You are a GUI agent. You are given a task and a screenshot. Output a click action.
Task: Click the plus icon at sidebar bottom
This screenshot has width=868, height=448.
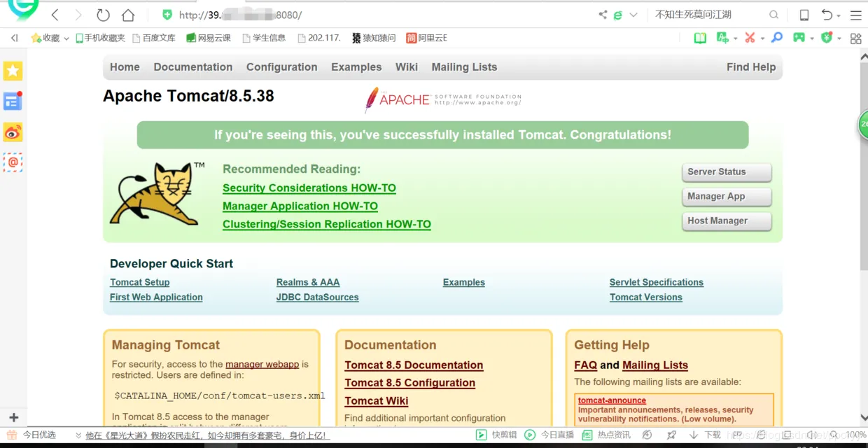[x=13, y=417]
